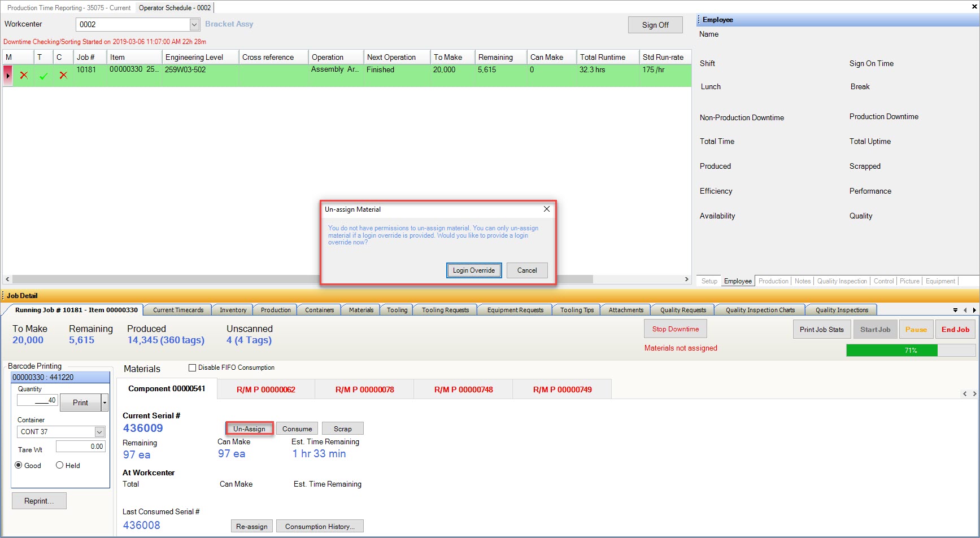Open the Quality Inspections tab

coord(842,310)
